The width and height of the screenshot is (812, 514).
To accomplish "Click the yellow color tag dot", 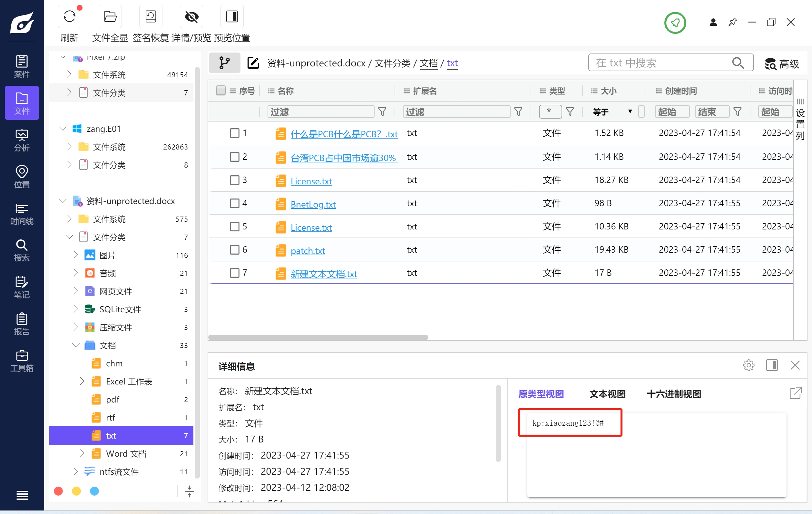I will tap(76, 491).
